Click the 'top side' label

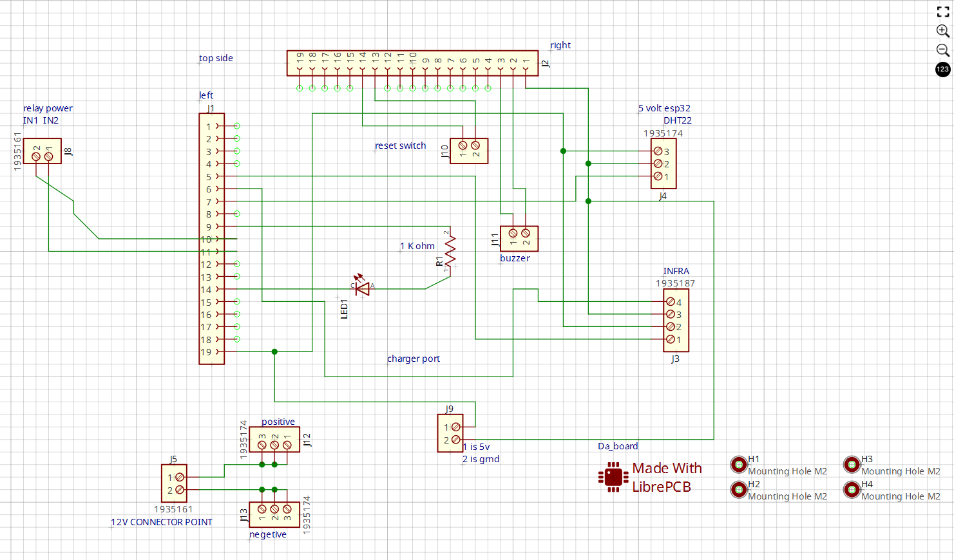point(216,58)
